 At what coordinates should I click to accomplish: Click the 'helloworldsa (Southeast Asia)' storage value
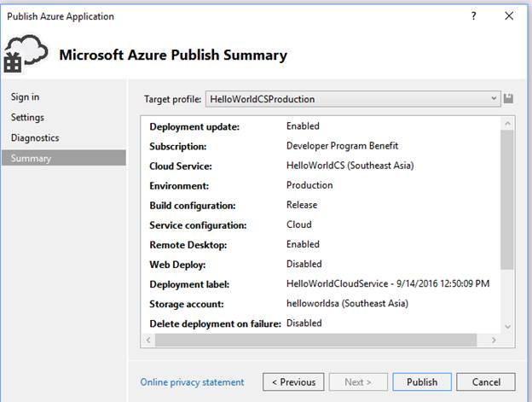(x=348, y=303)
